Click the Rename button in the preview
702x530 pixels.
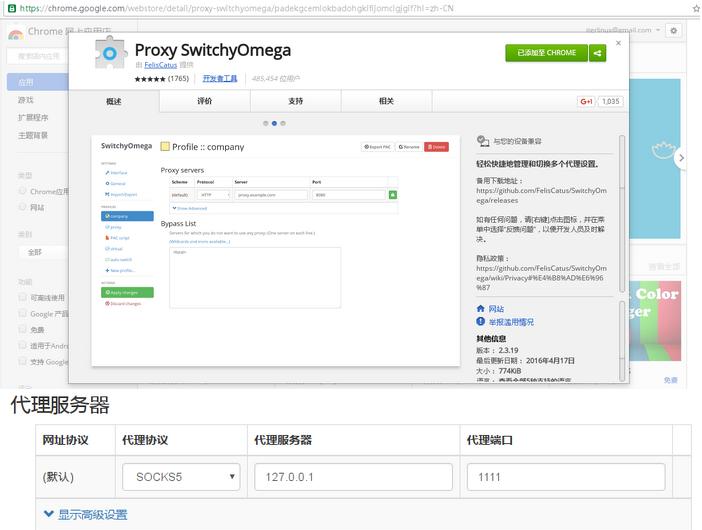pyautogui.click(x=409, y=147)
